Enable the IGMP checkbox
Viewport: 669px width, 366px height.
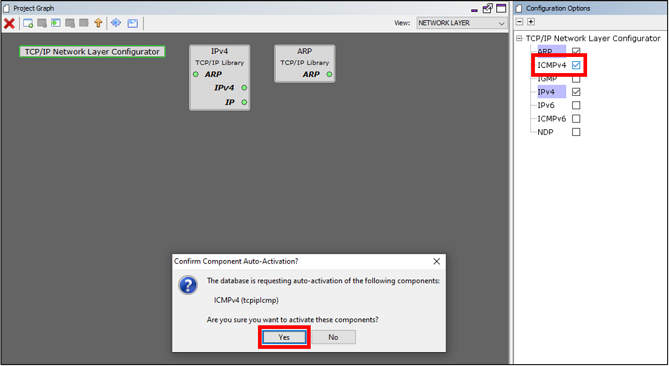(576, 79)
